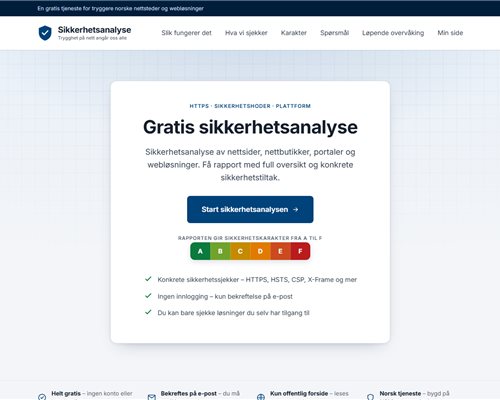The image size is (500, 400).
Task: Click the orange grade D swatch
Action: point(260,251)
